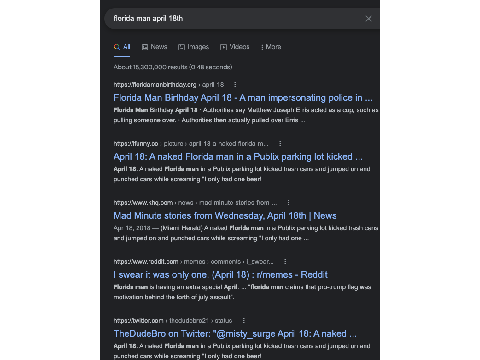Open Mad Minute stories from Wednesday link
480x360 pixels.
point(225,216)
